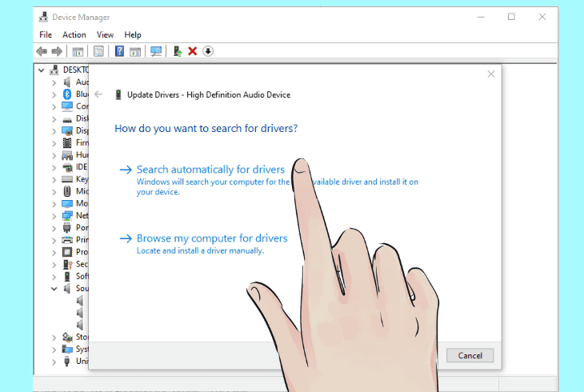Click the Forward arrow in the toolbar
This screenshot has width=584, height=392.
pos(57,51)
